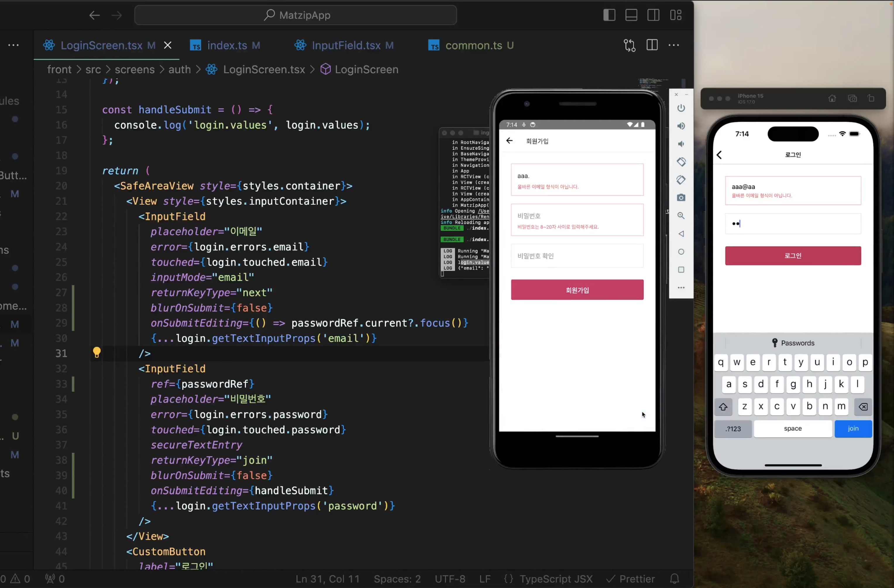Click the split editor right icon
Screen dimensions: 894x588
click(652, 45)
